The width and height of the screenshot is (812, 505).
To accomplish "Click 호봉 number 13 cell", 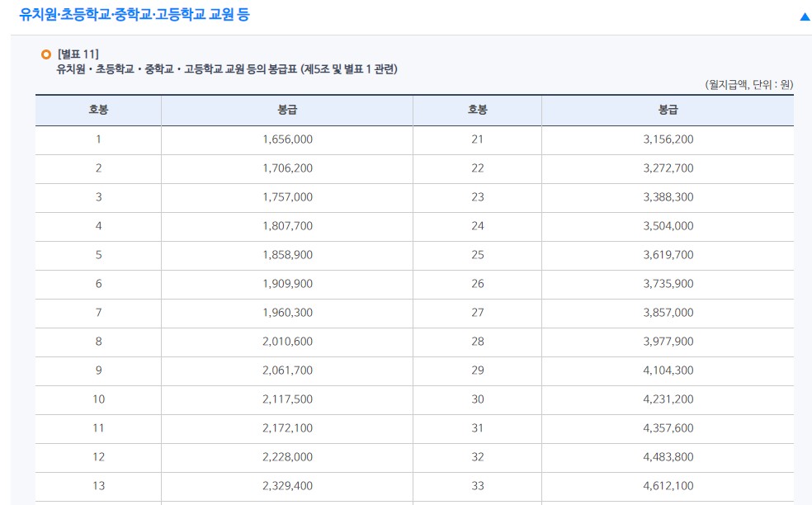I will 98,486.
